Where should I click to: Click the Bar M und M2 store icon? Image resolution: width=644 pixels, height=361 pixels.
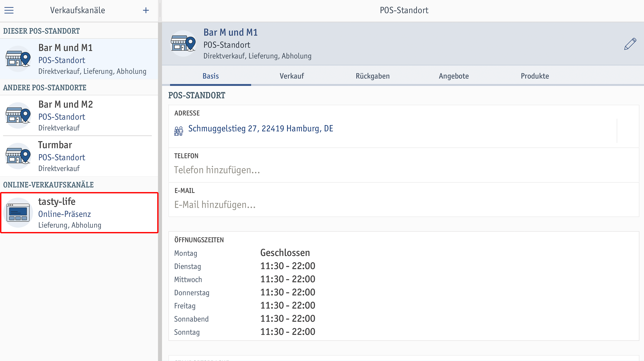[18, 116]
